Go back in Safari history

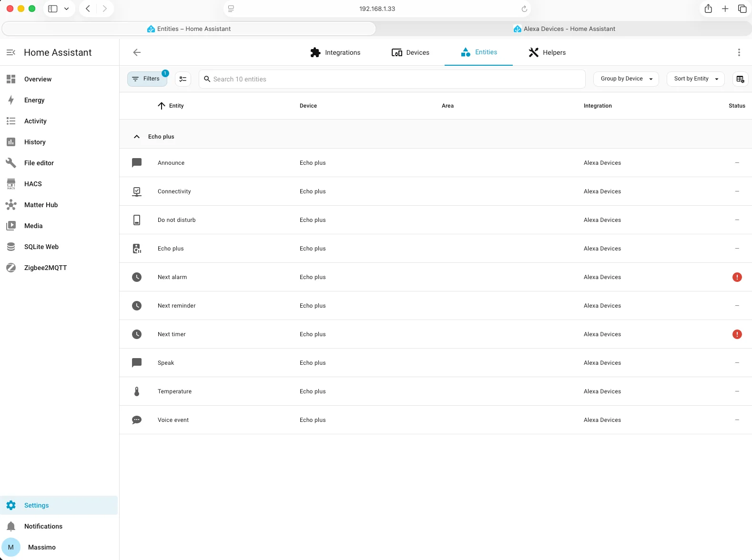pos(88,9)
